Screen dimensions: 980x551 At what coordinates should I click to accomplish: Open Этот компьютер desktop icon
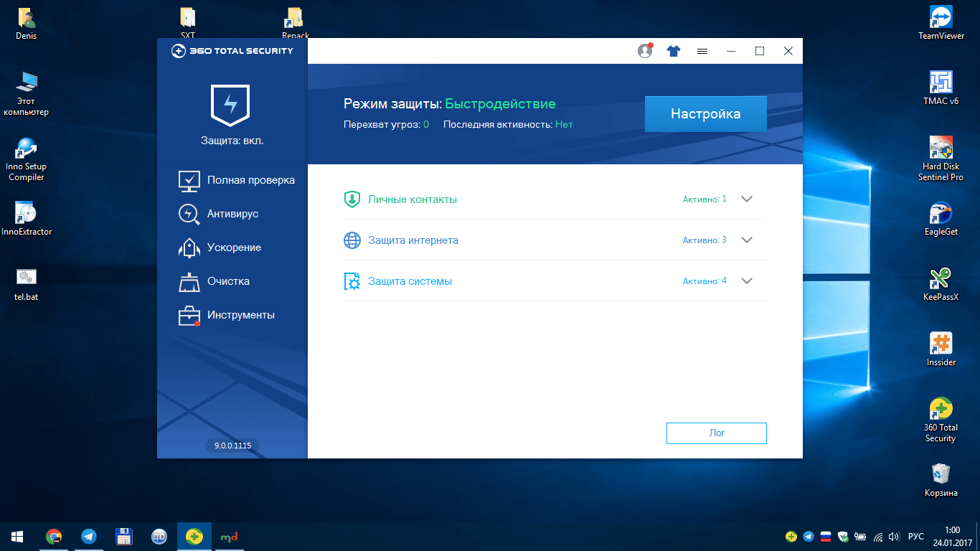[x=27, y=93]
